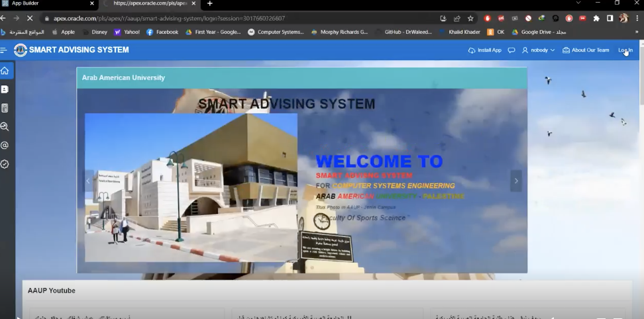Viewport: 644px width, 319px height.
Task: Open the Extensions puzzle icon
Action: tap(596, 19)
